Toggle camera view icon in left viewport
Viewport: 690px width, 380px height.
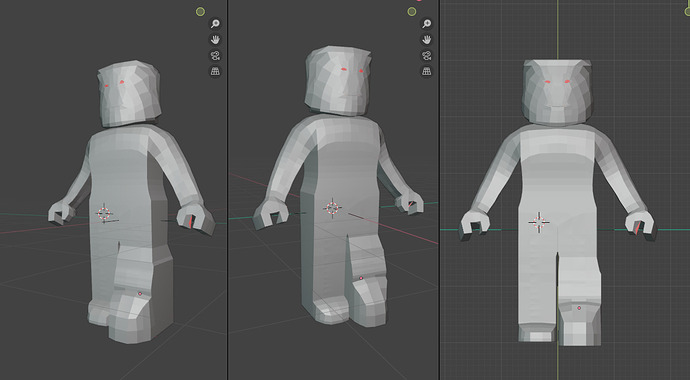point(215,55)
